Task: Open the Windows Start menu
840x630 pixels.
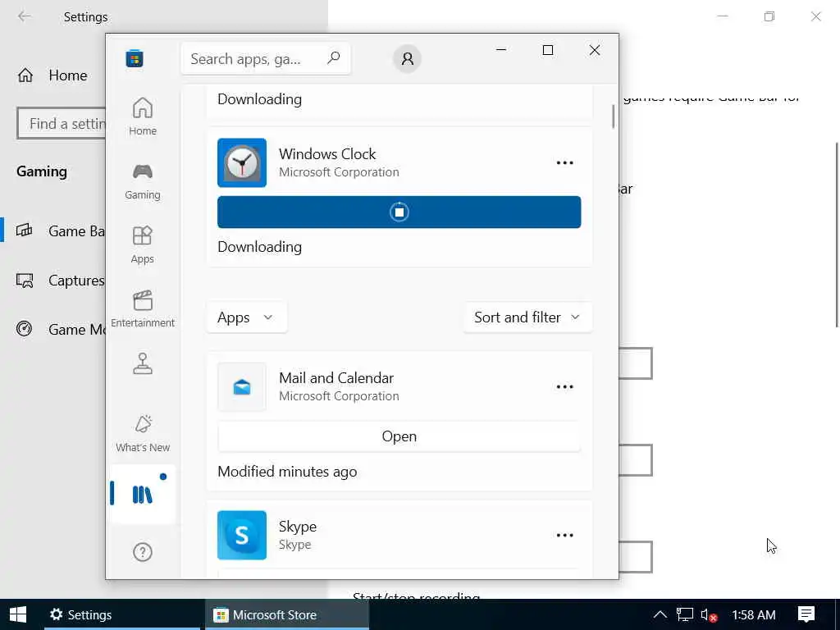Action: point(18,614)
